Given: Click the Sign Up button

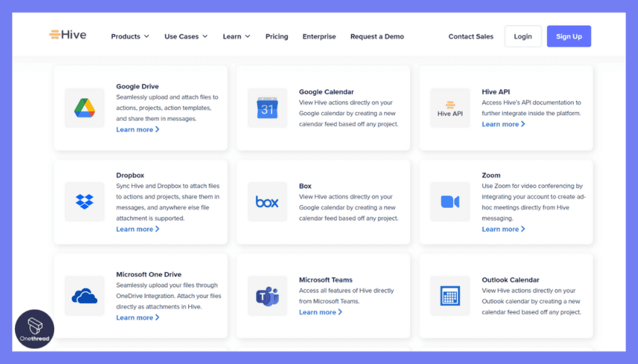Looking at the screenshot, I should [x=569, y=37].
